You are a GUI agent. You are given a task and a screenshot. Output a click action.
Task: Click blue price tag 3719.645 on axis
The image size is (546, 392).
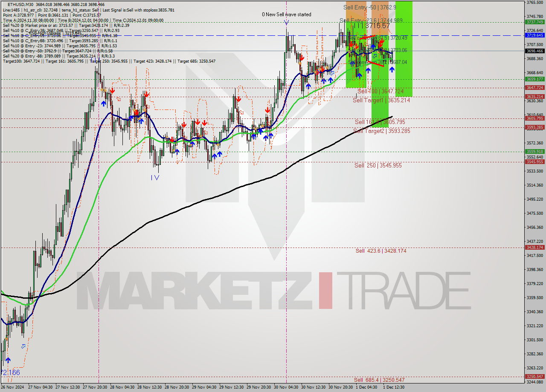(x=534, y=35)
